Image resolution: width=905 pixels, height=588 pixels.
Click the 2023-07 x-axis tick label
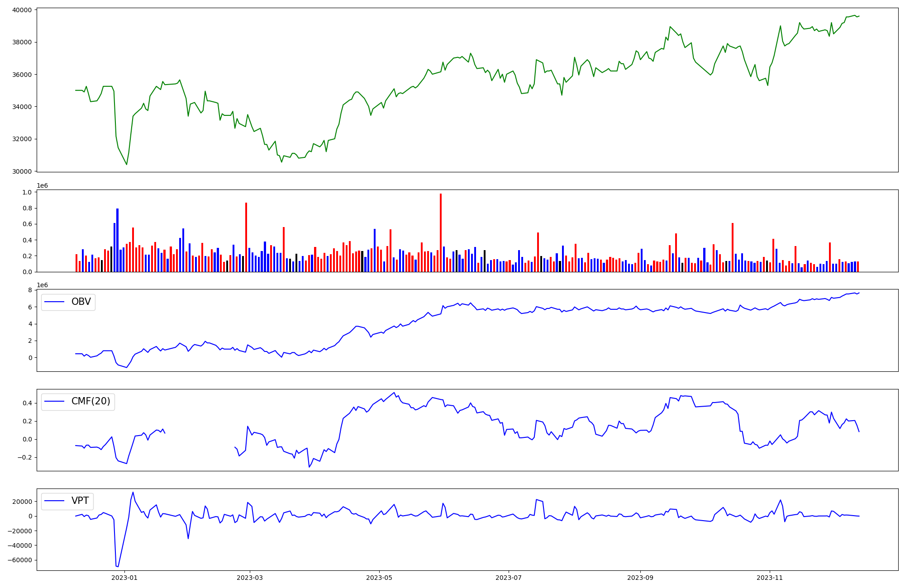point(509,578)
